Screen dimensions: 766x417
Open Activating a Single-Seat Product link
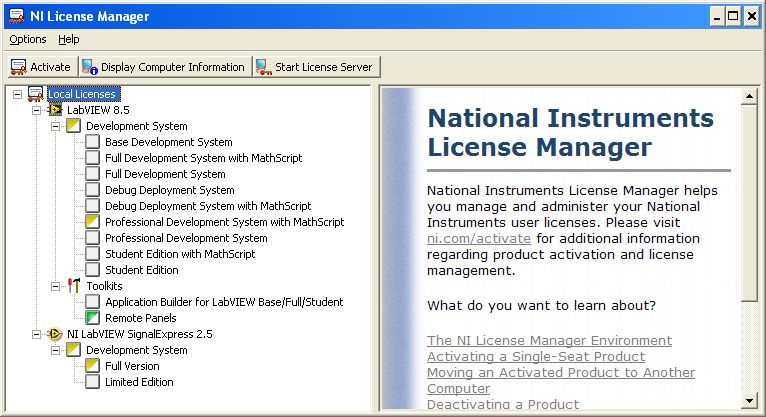pyautogui.click(x=536, y=356)
